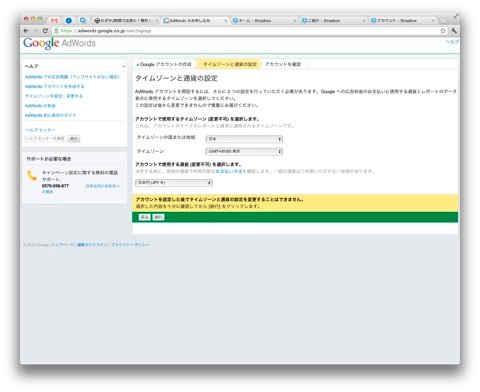
Task: Reload the page with the refresh icon
Action: click(45, 31)
